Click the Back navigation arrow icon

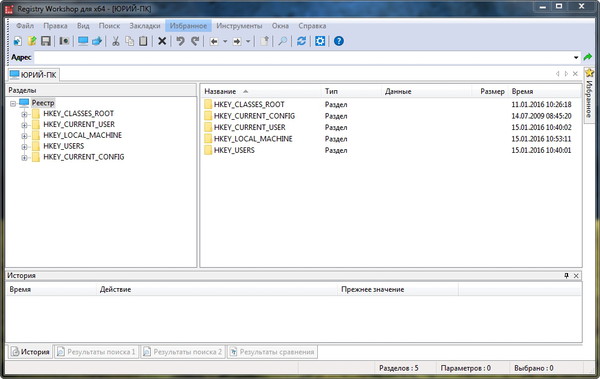pos(214,41)
